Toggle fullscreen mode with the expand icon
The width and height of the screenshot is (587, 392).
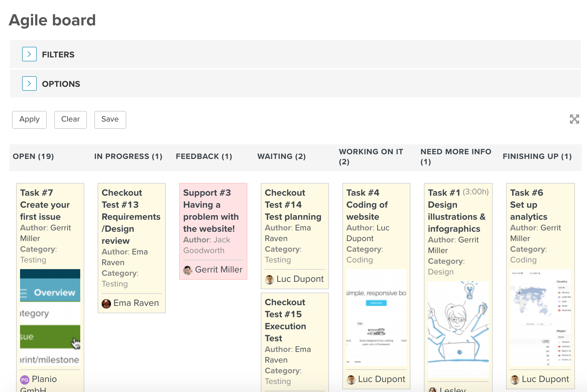(574, 119)
